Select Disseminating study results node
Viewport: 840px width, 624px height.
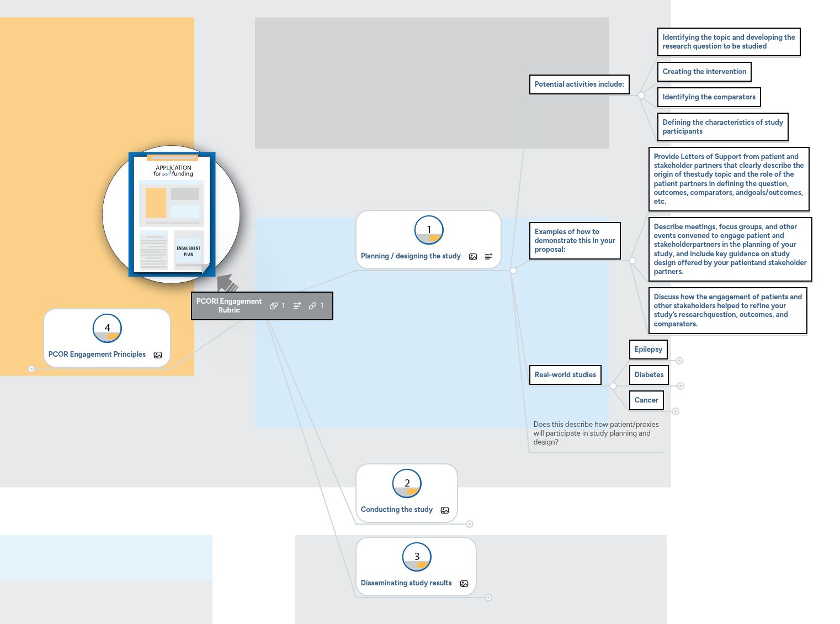coord(416,567)
